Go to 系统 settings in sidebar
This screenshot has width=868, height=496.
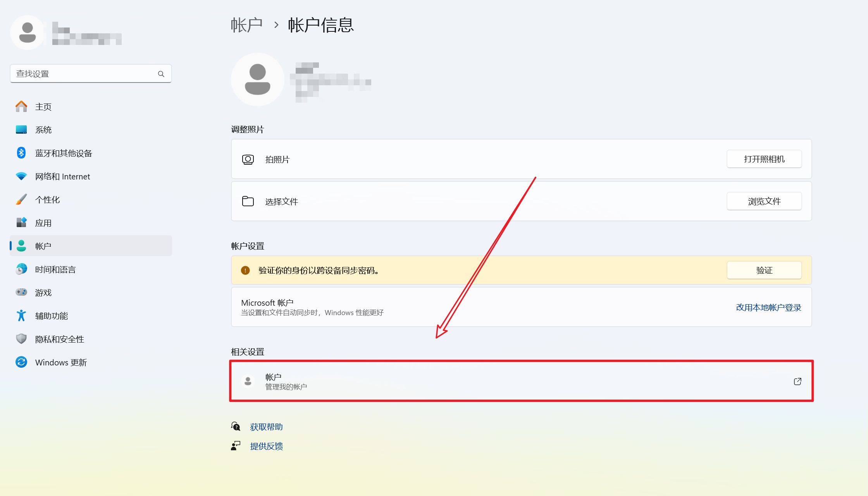click(x=43, y=130)
